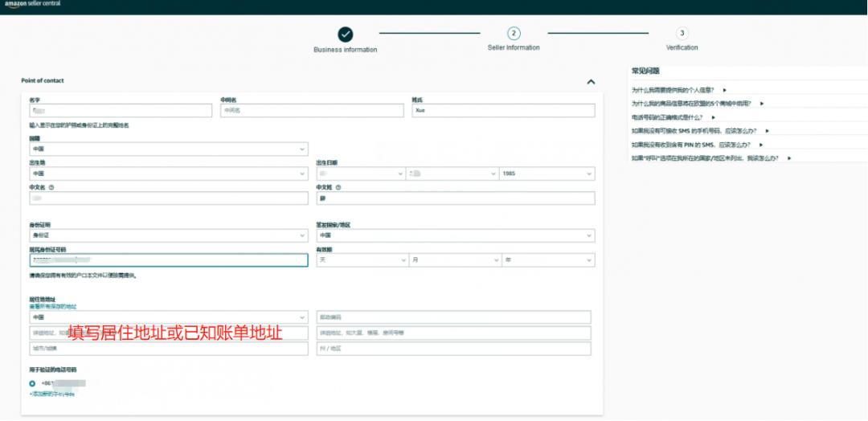Expand the FAQ about not receiving PIN SMS

759,145
